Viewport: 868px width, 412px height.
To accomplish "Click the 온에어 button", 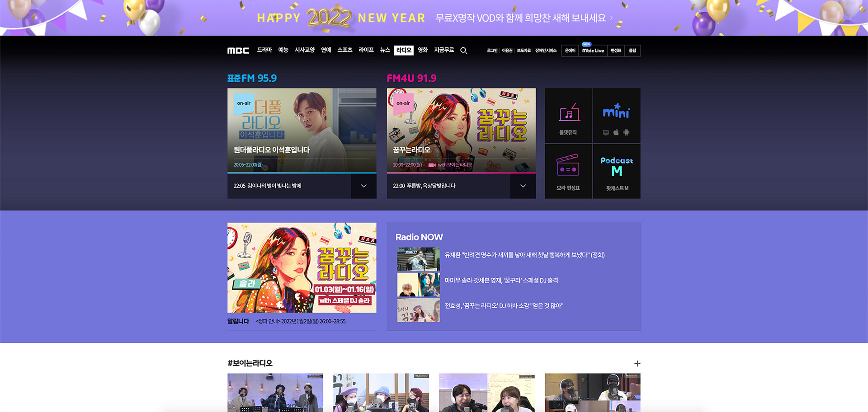I will (570, 51).
